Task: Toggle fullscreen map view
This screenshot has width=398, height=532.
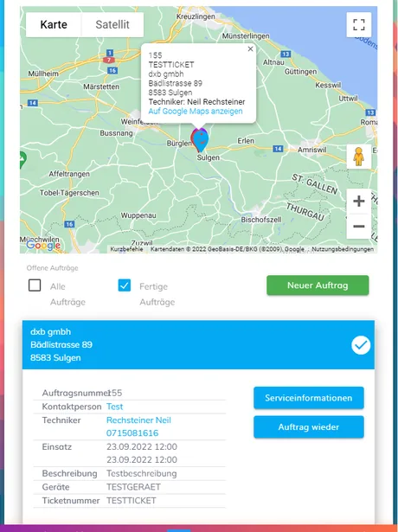Action: pos(359,25)
